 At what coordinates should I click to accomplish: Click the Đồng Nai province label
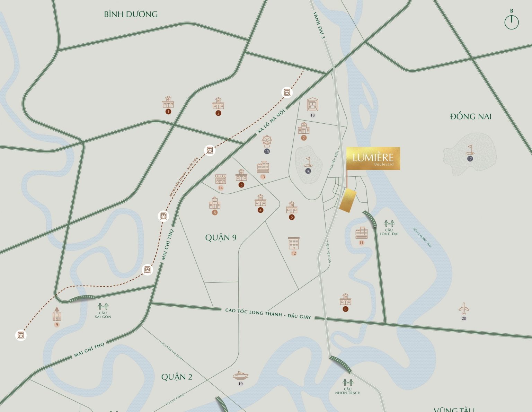(x=471, y=116)
